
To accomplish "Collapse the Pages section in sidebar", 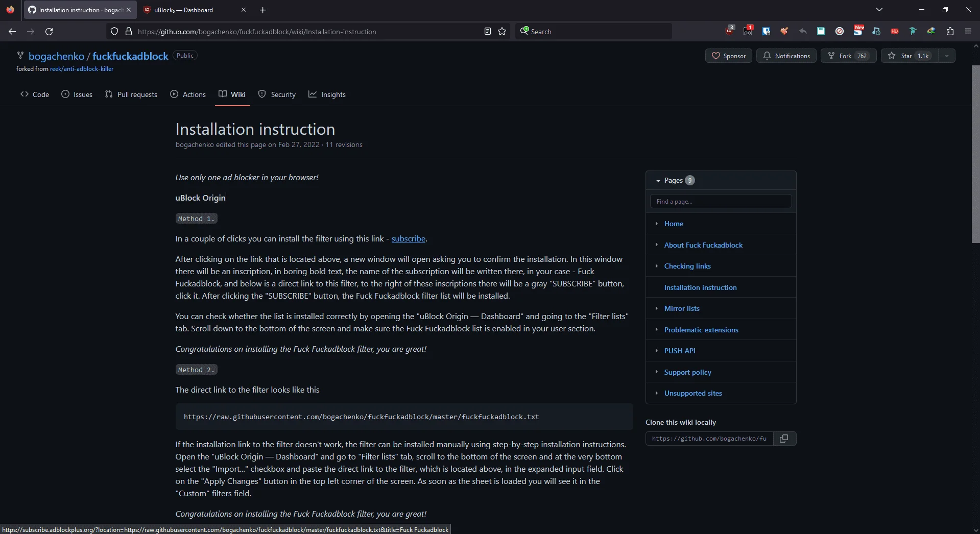I will 658,181.
